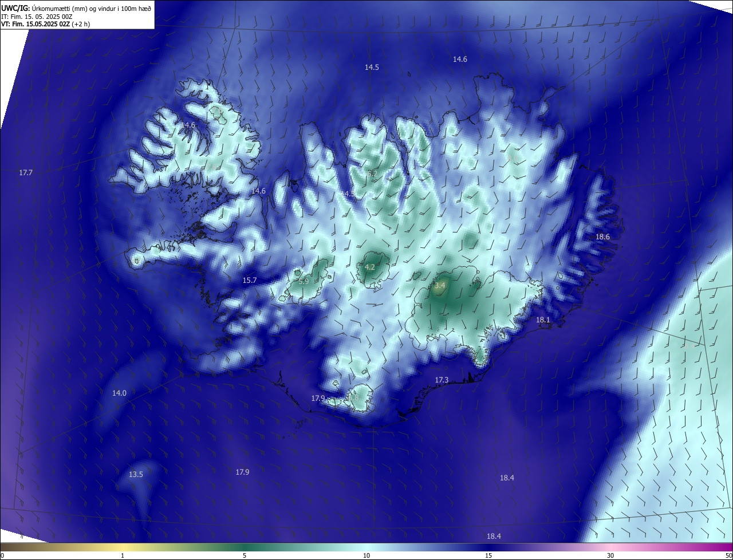Click the 17.7 value label off the west coast
Screen dimensions: 733x560
pyautogui.click(x=26, y=172)
